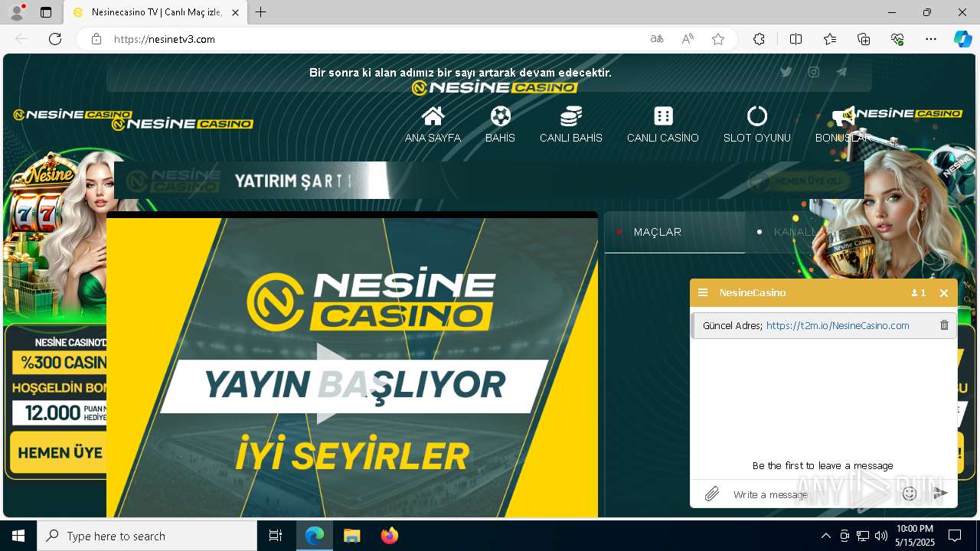Open the Bahis soccer ball icon
This screenshot has height=551, width=980.
tap(500, 116)
